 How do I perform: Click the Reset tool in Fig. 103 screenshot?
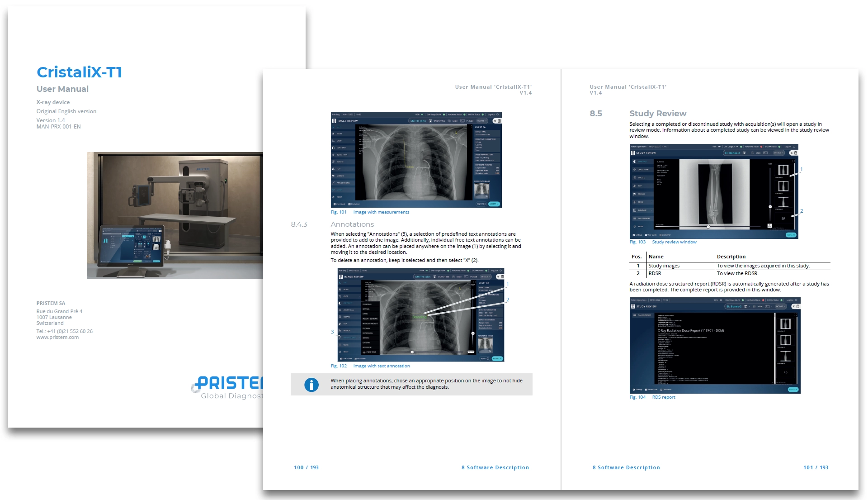tap(642, 227)
